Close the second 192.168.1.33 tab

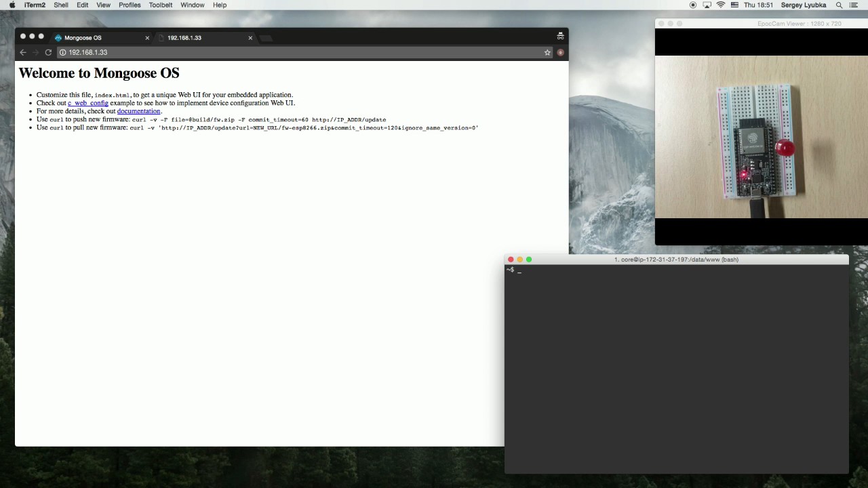point(250,38)
